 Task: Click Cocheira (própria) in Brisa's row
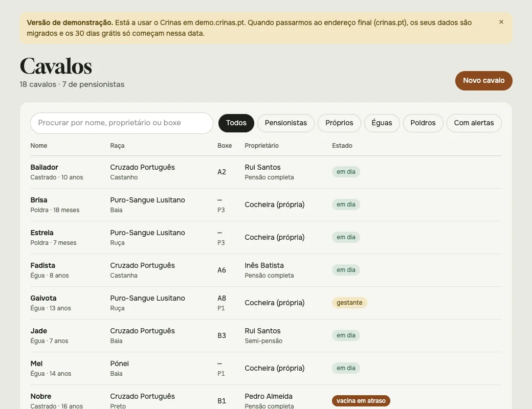coord(275,204)
